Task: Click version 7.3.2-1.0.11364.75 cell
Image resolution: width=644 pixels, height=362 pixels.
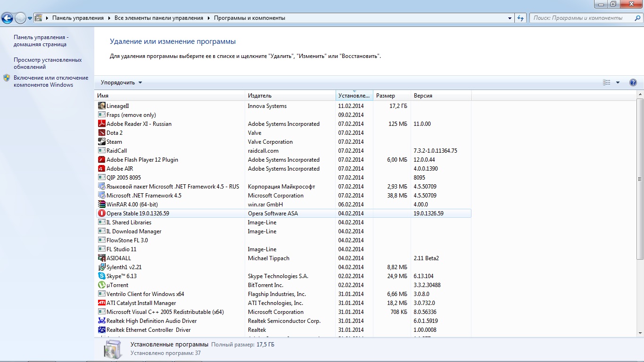Action: tap(436, 151)
